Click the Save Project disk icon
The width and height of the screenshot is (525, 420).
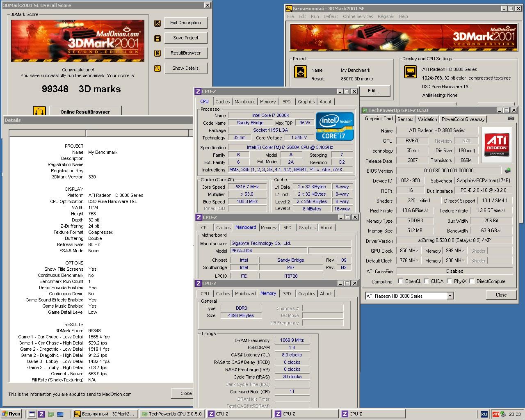[157, 38]
